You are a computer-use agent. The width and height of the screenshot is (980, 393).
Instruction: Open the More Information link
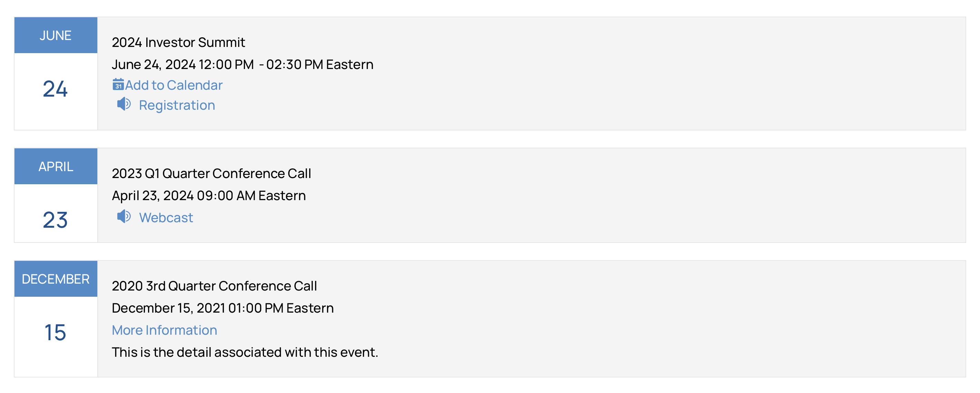click(x=164, y=330)
